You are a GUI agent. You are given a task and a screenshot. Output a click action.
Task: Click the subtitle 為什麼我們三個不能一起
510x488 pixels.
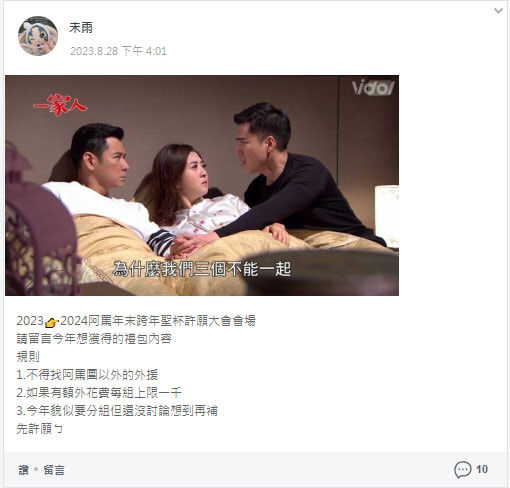[x=202, y=269]
